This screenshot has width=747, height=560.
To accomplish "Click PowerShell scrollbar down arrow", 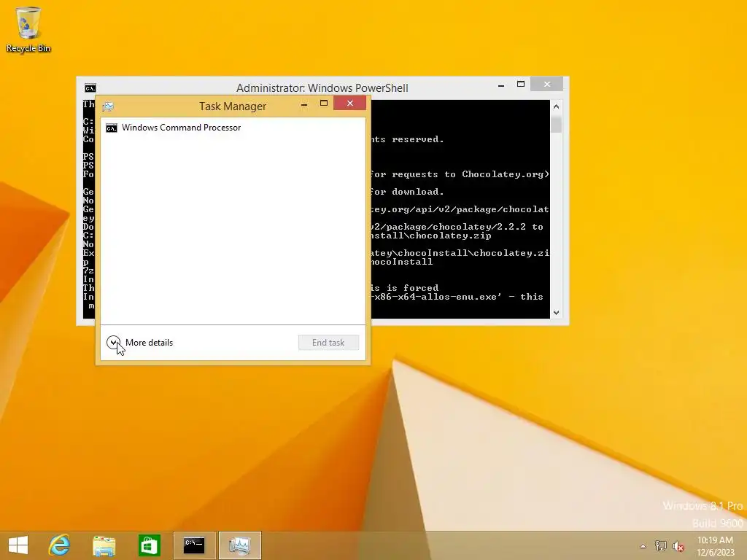I will (556, 313).
